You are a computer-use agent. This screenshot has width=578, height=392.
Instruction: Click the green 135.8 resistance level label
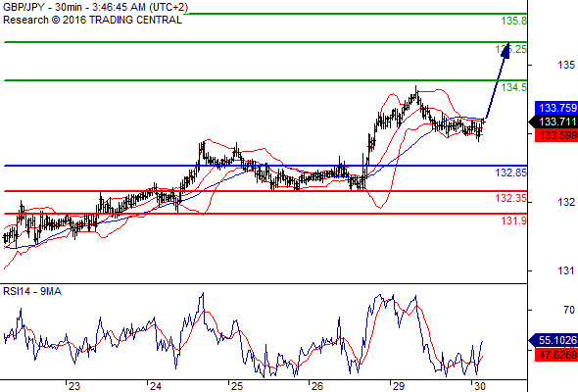pyautogui.click(x=514, y=21)
